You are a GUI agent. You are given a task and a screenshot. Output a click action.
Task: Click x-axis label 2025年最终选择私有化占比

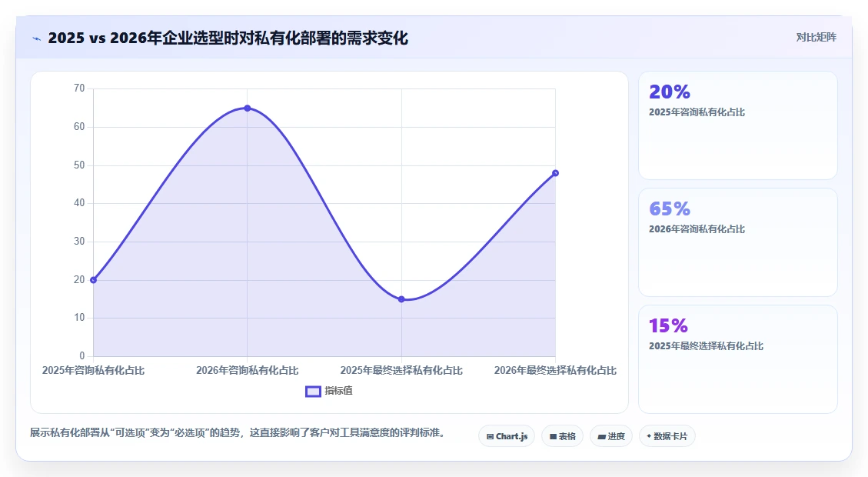(x=401, y=370)
